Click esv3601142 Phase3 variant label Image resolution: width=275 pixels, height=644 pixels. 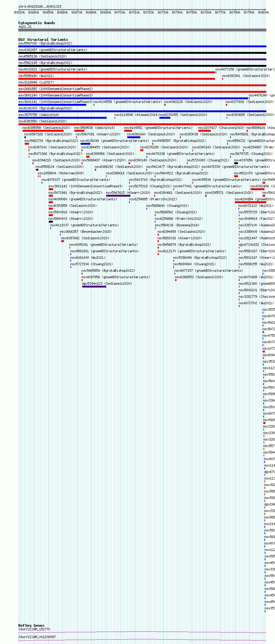tap(86, 186)
